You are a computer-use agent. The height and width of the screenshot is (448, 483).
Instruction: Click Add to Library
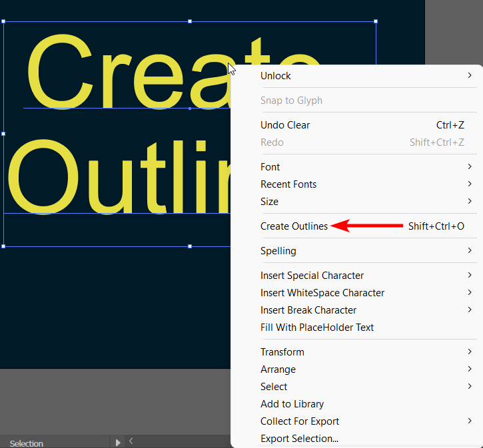click(x=292, y=404)
